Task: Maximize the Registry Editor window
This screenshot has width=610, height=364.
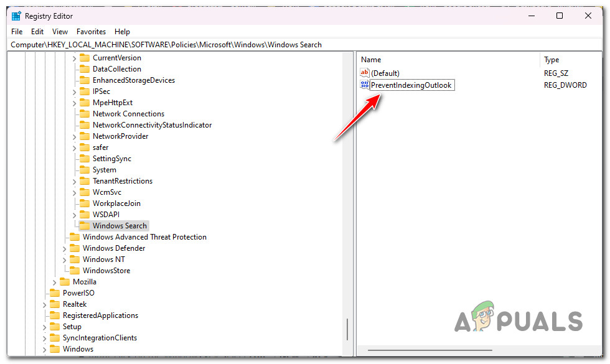Action: point(560,16)
